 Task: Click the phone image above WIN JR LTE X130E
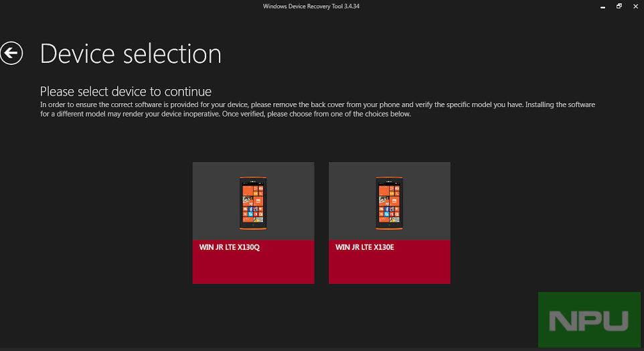pos(389,203)
